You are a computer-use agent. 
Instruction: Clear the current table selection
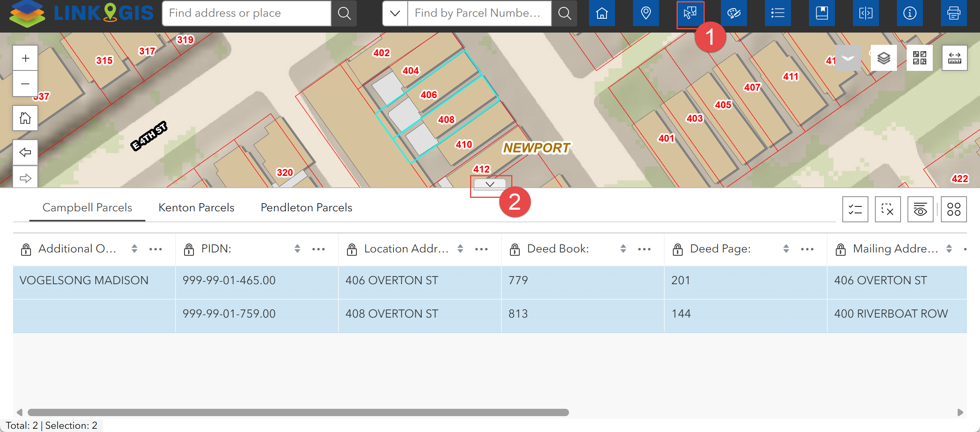click(x=888, y=210)
